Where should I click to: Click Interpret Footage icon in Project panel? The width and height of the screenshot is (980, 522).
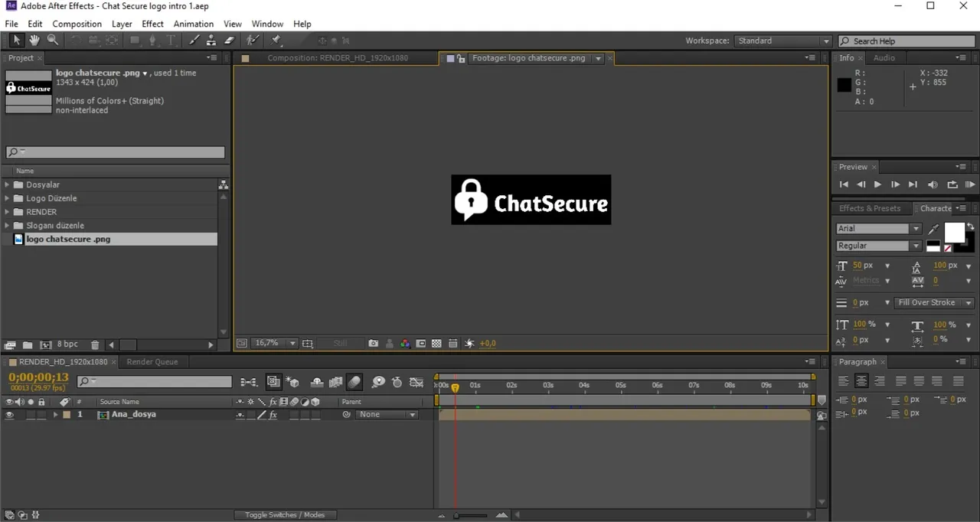click(11, 345)
